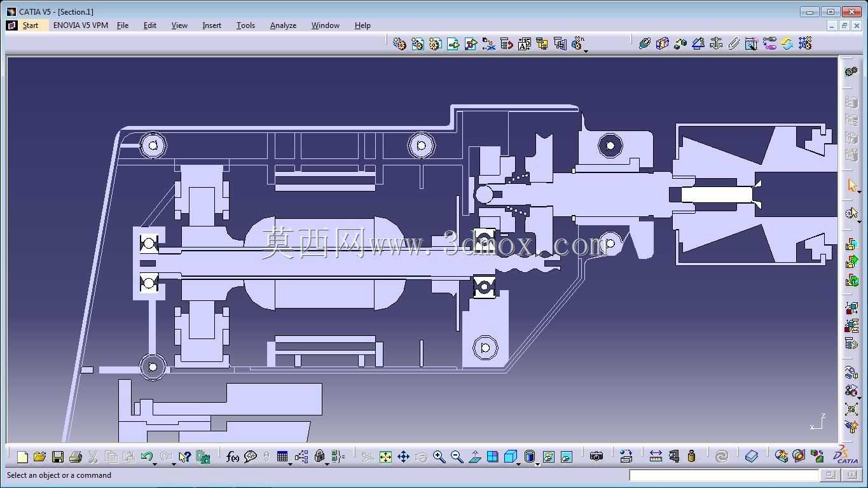The image size is (868, 488).
Task: Select the Pan tool
Action: (403, 457)
